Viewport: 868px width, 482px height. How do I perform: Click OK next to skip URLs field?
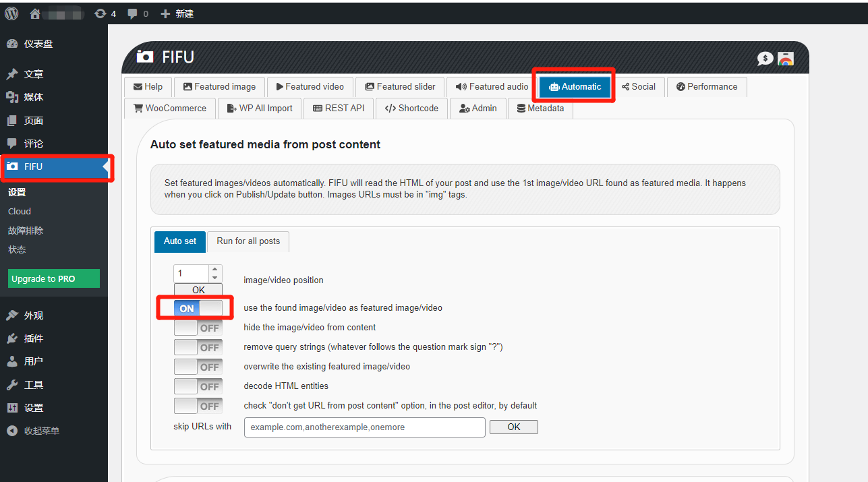514,427
